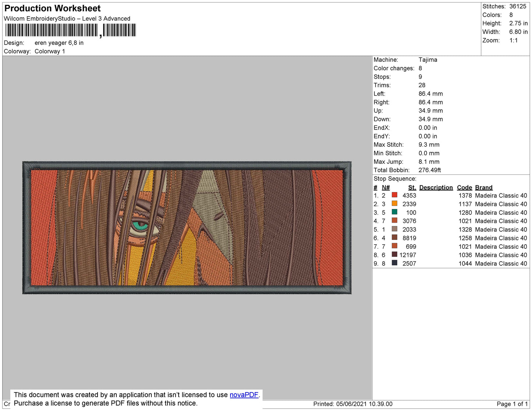Click the barcode under the worksheet title
This screenshot has height=411, width=532.
(x=70, y=30)
